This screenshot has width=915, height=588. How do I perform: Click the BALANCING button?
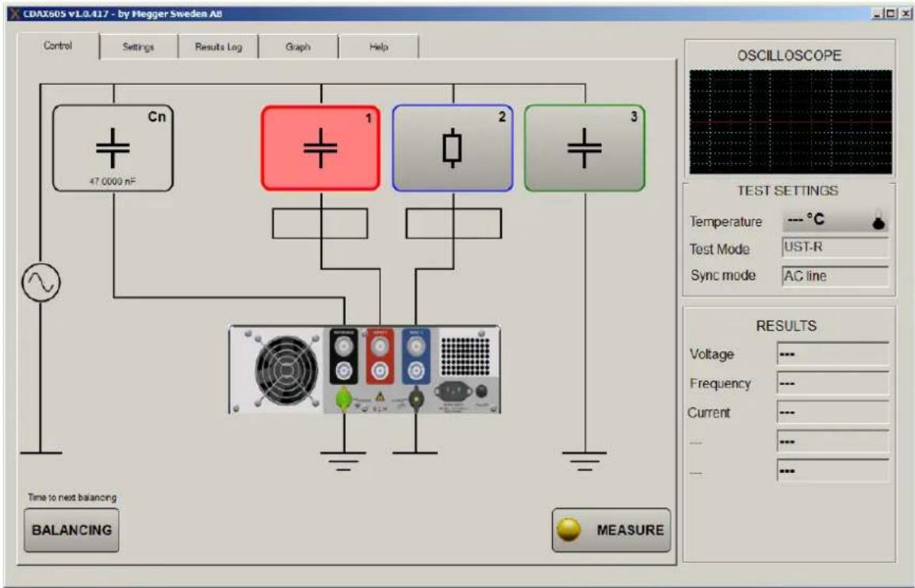coord(72,529)
